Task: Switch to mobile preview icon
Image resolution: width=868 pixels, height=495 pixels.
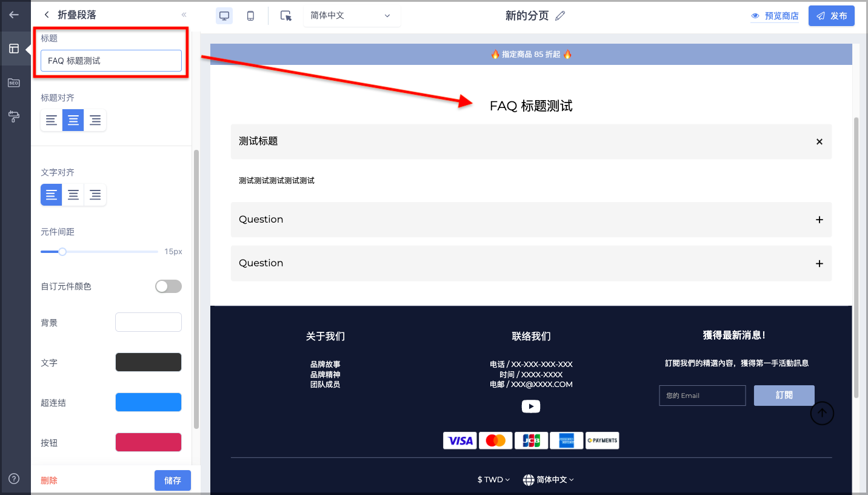Action: 250,16
